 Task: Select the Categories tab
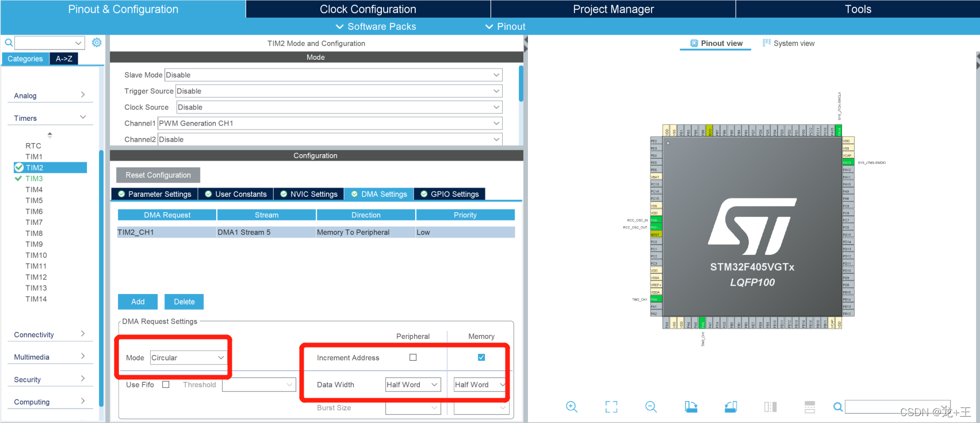click(25, 59)
